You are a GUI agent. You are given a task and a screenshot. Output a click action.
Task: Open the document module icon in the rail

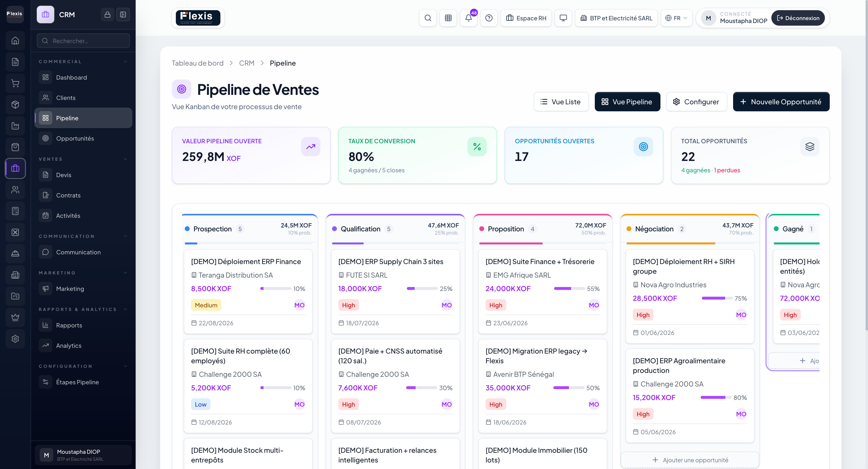pos(15,62)
